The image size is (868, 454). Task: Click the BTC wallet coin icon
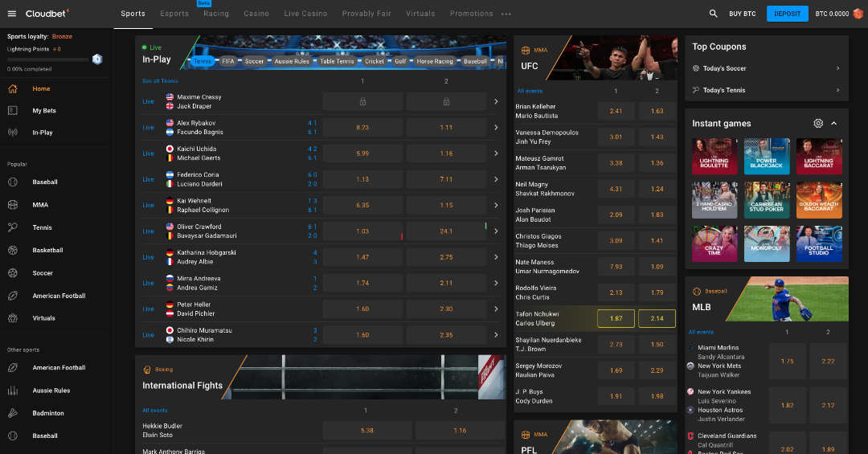pyautogui.click(x=858, y=14)
